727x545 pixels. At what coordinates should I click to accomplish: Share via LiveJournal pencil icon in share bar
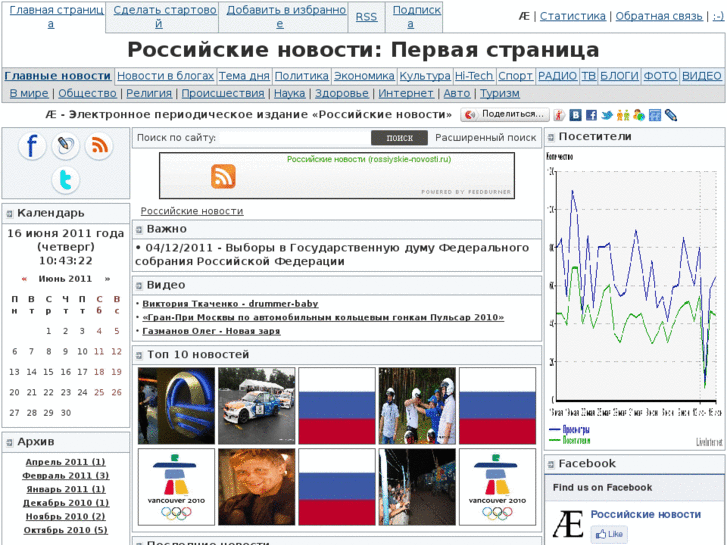pyautogui.click(x=671, y=115)
